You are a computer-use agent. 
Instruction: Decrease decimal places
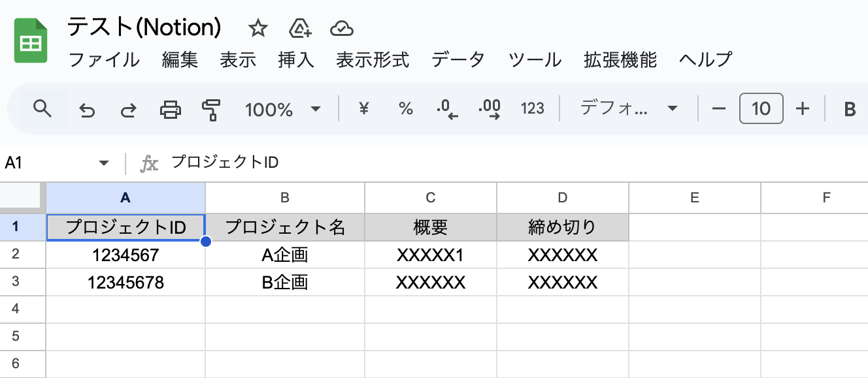click(x=447, y=109)
